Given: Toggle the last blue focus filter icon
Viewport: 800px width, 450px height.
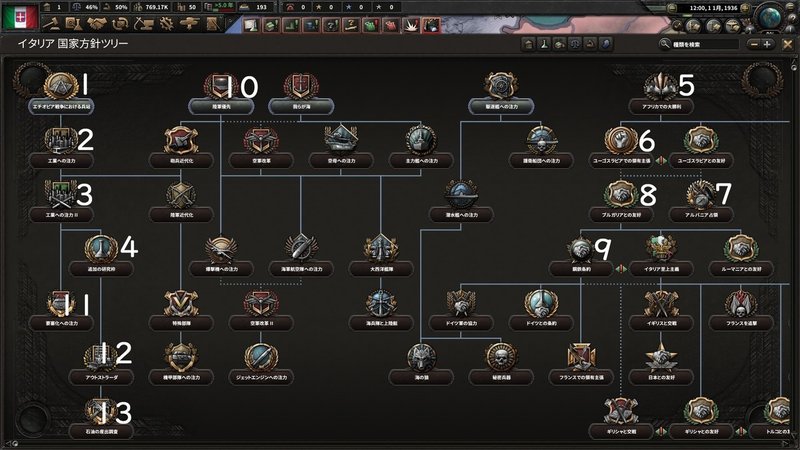Looking at the screenshot, I should (x=605, y=44).
